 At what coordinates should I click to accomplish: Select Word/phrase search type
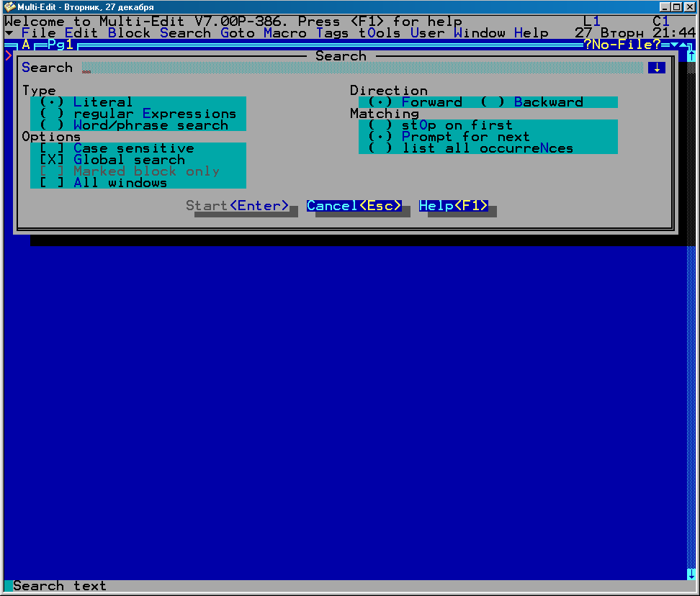pyautogui.click(x=134, y=125)
